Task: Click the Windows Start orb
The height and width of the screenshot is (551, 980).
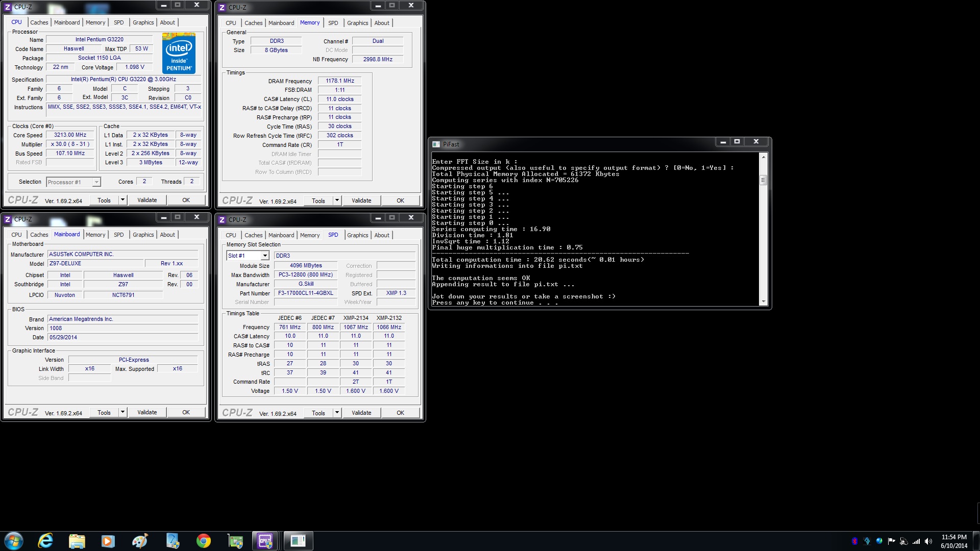Action: point(14,541)
